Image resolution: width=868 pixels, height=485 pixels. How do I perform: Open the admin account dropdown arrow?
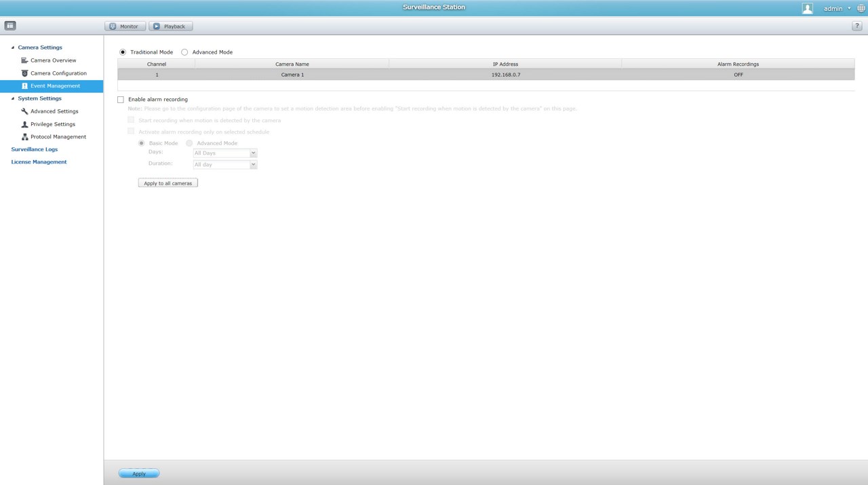click(849, 9)
